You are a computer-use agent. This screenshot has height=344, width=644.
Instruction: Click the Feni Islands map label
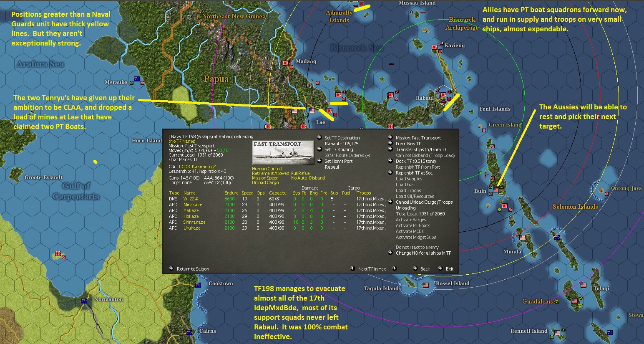495,109
